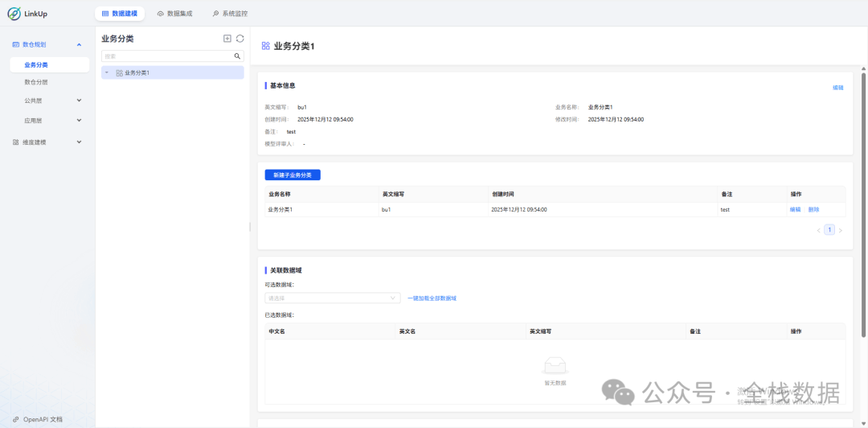
Task: Switch to the 数据集成 tab
Action: (174, 14)
